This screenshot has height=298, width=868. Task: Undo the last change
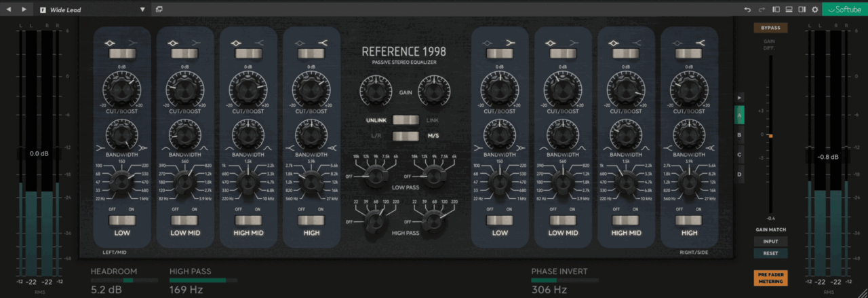(747, 10)
